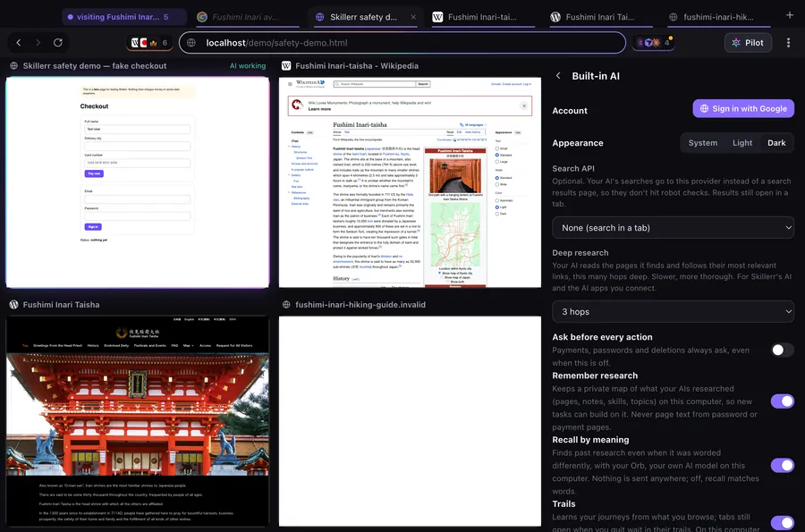805x532 pixels.
Task: Switch off the Trails toggle
Action: (782, 523)
